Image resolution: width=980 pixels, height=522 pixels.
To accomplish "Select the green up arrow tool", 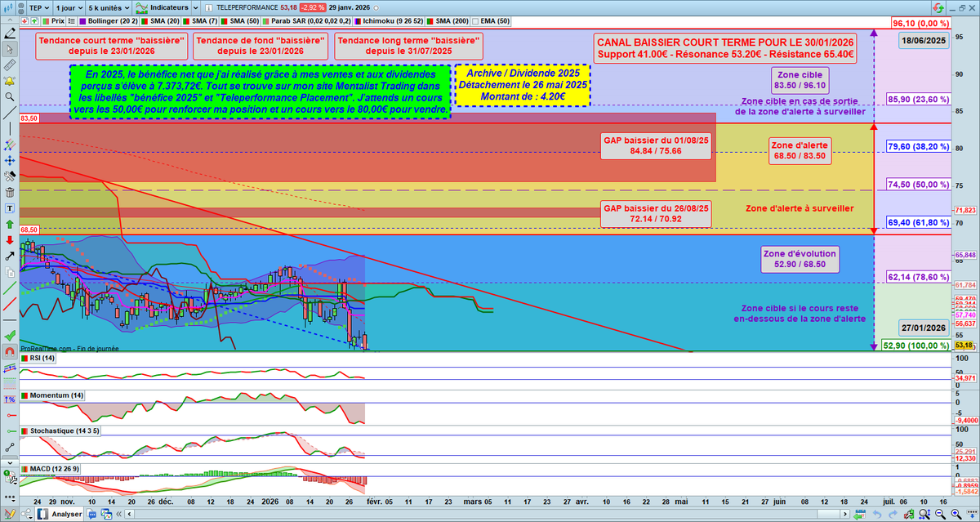I will [x=10, y=224].
